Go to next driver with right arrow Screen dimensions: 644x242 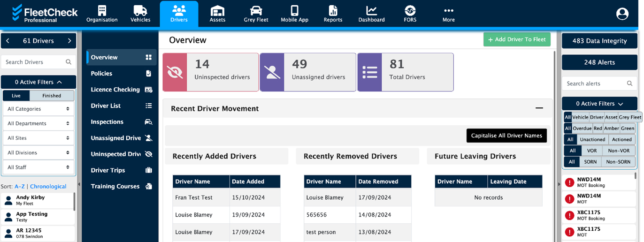pyautogui.click(x=69, y=41)
